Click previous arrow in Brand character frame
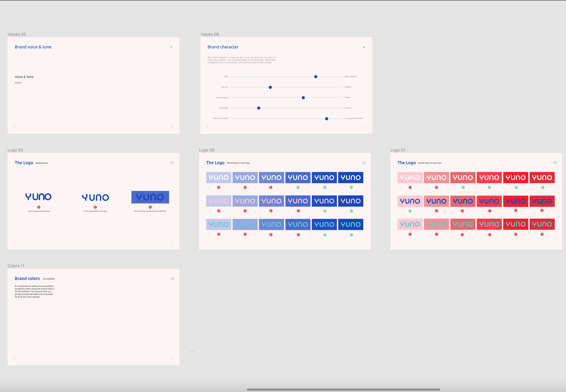The image size is (566, 392). pos(207,127)
